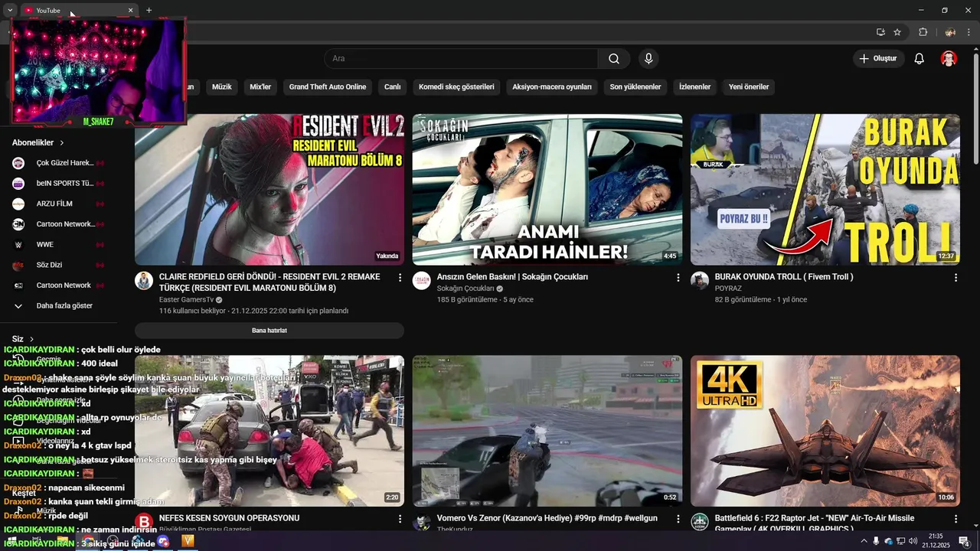Image resolution: width=980 pixels, height=551 pixels.
Task: Open options for Battlefield 6 video
Action: [955, 519]
